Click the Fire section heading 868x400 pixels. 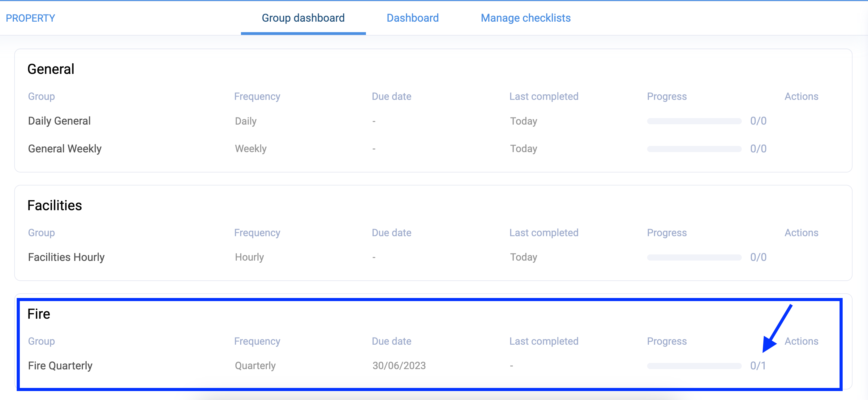click(39, 313)
